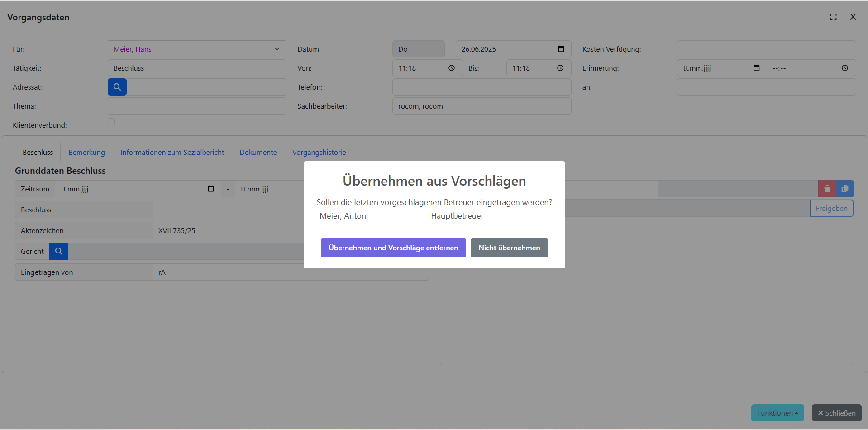Open the Bis time clock picker
This screenshot has width=868, height=430.
click(x=560, y=68)
